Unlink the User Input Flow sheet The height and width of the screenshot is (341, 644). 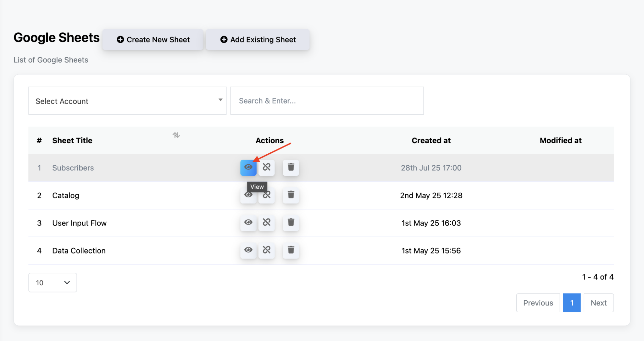tap(266, 223)
